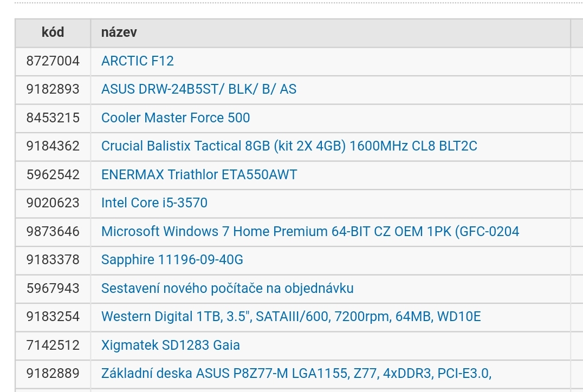Open the Crucial Balistix Tactical 8GB link
This screenshot has height=392, width=583.
click(x=289, y=146)
